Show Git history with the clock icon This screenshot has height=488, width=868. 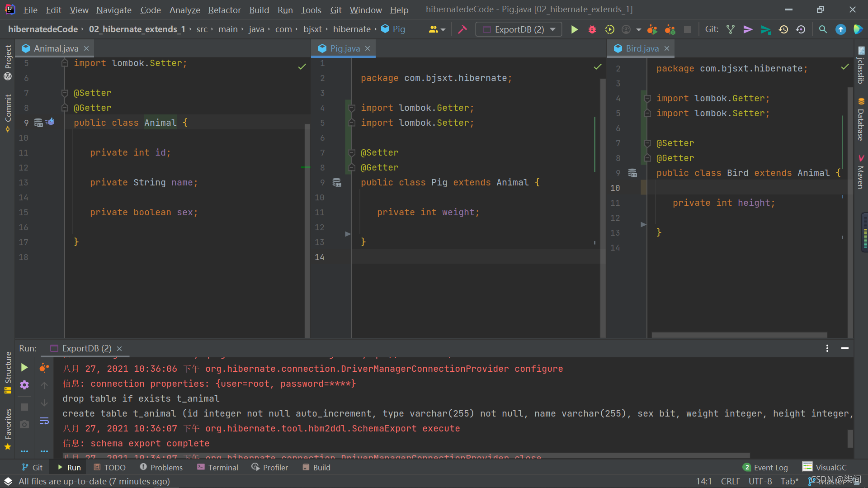point(783,29)
